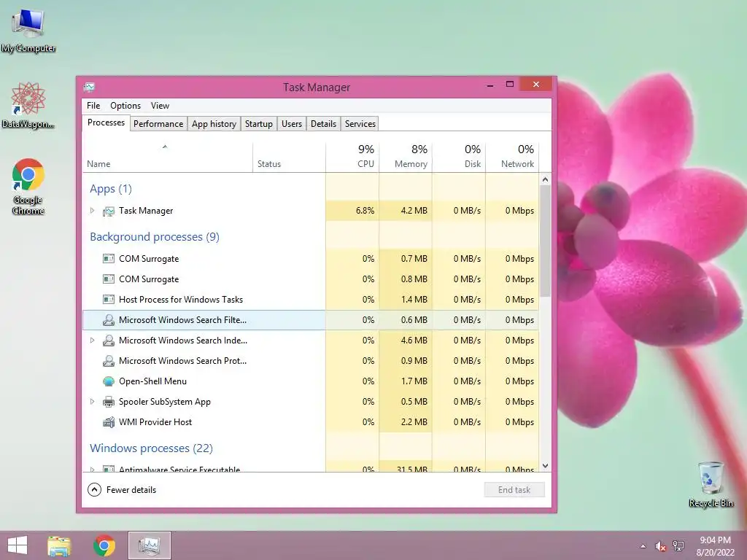Click the WMI Provider Host icon
Screen dimensions: 747x560
[x=109, y=422]
